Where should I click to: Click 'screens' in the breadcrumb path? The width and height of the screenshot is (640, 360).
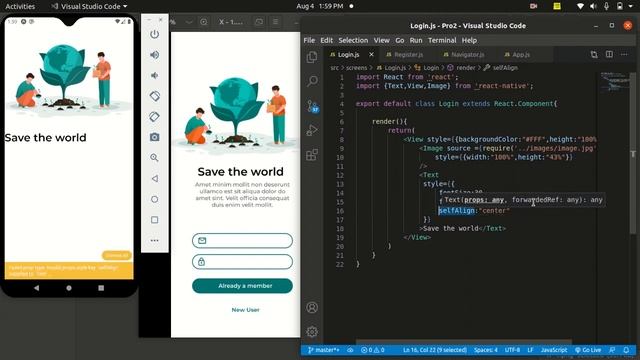tap(356, 68)
